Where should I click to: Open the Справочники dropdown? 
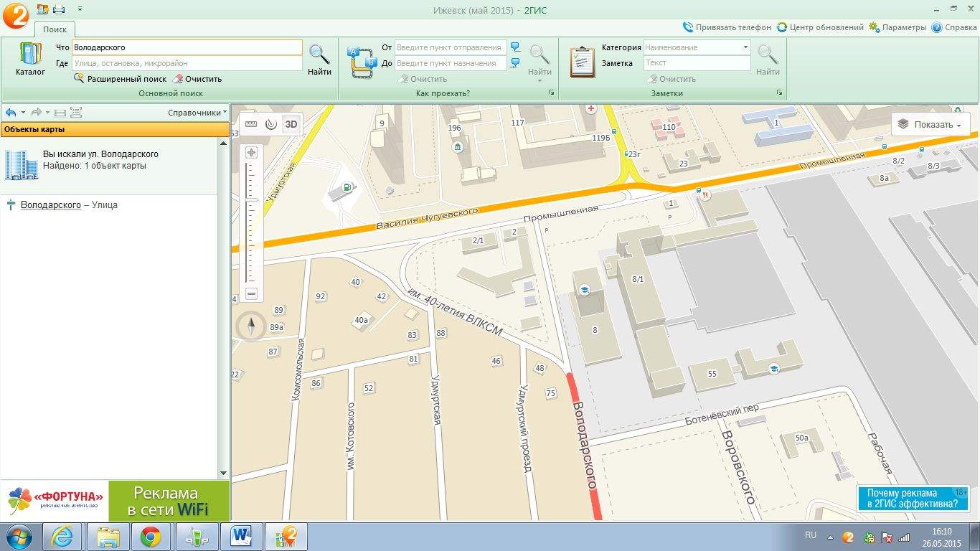coord(197,113)
